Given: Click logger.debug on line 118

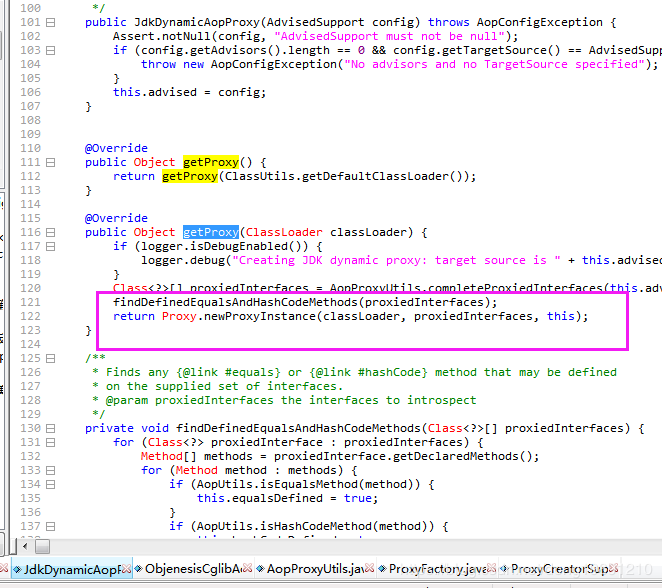Looking at the screenshot, I should tap(182, 260).
